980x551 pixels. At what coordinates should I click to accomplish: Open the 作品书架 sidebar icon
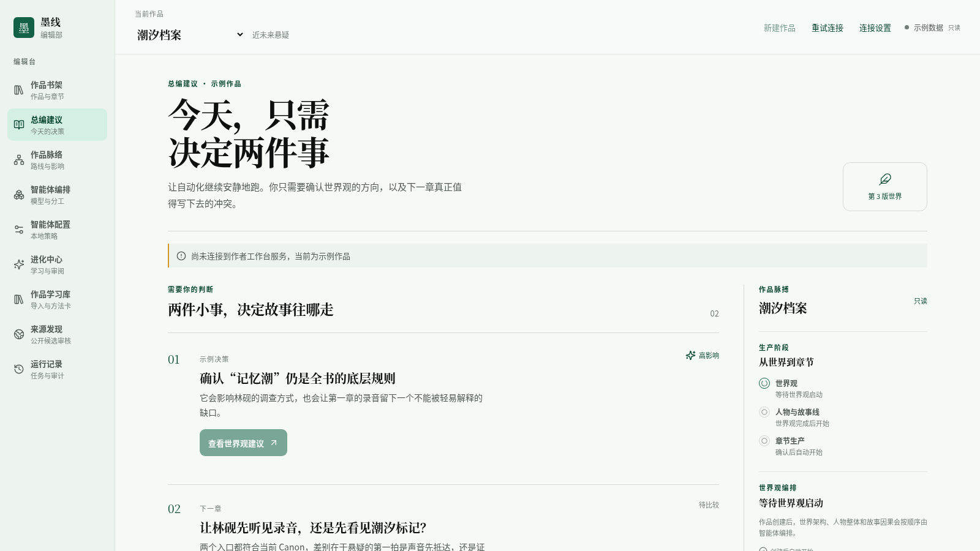click(19, 90)
